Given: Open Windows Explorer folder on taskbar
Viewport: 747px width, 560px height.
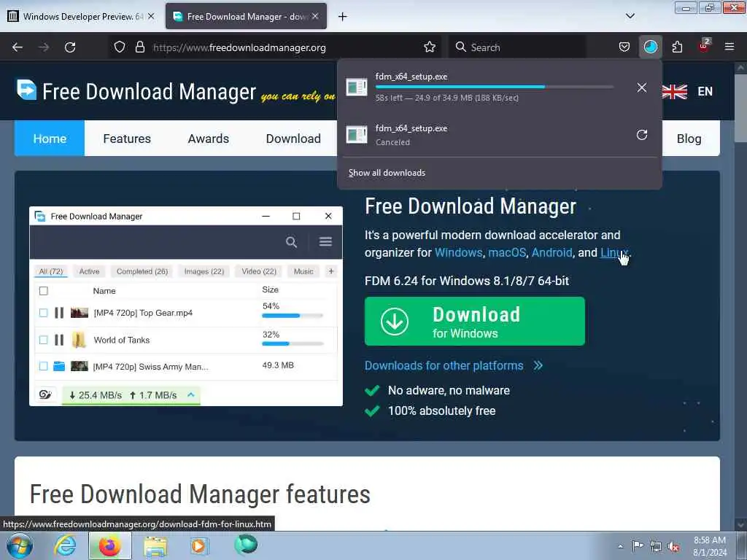Looking at the screenshot, I should click(x=155, y=547).
